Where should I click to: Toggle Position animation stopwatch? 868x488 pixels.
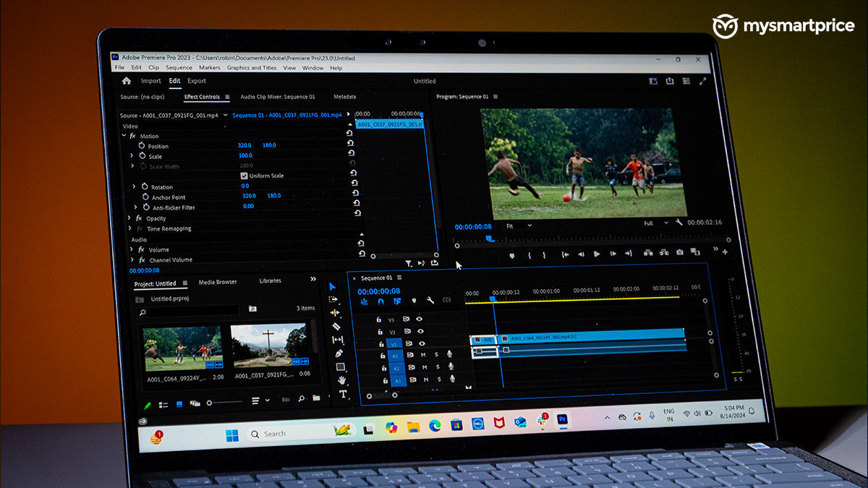tap(142, 146)
